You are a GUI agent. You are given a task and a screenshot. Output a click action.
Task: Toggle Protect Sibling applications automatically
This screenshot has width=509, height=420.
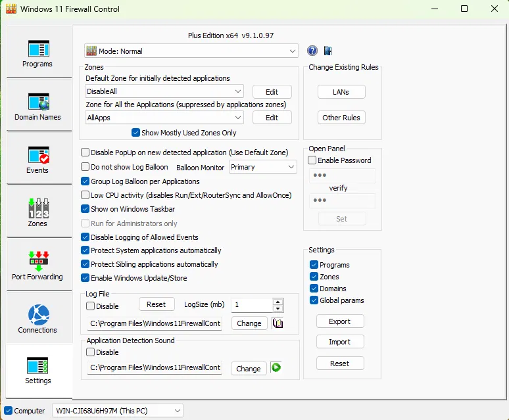click(85, 264)
